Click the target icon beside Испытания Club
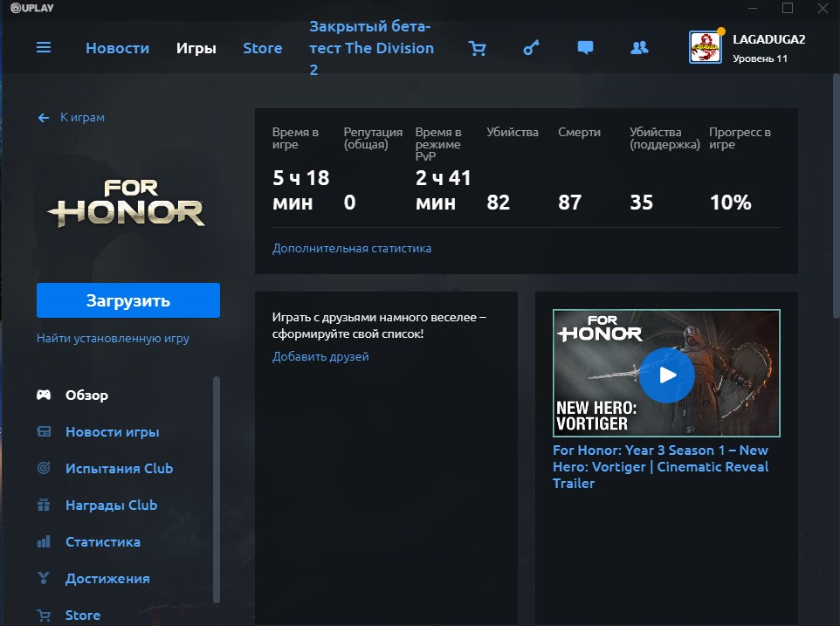Viewport: 840px width, 626px height. click(44, 468)
